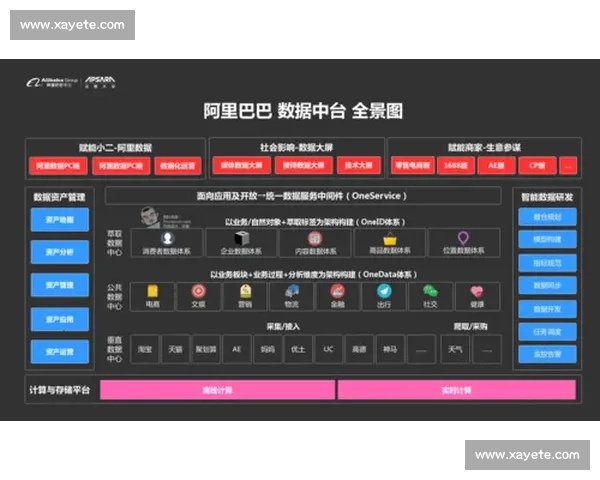Click the 神马 source box
This screenshot has height=480, width=600.
click(390, 349)
